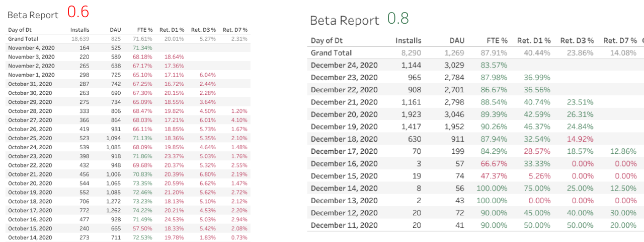Select the 772 installs value
Screen dimensions: 644x242
(x=84, y=211)
